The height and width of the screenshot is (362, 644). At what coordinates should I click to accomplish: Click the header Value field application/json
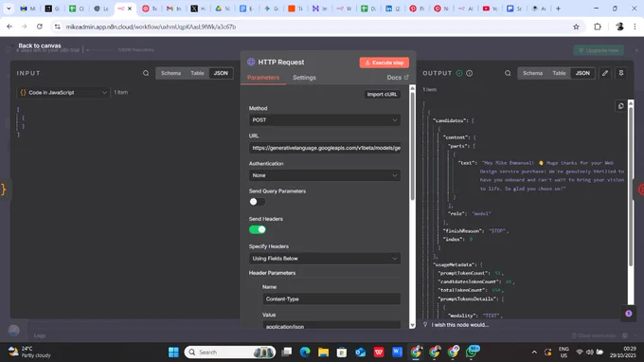click(x=331, y=325)
